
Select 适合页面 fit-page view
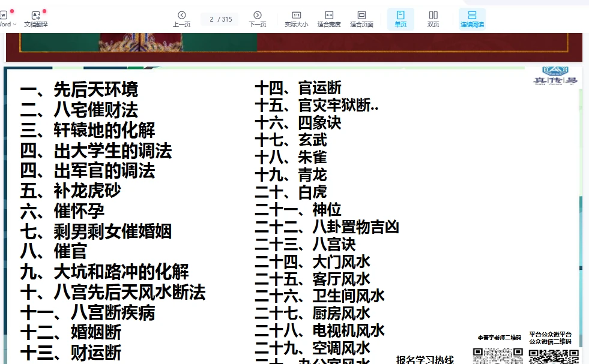pos(361,19)
